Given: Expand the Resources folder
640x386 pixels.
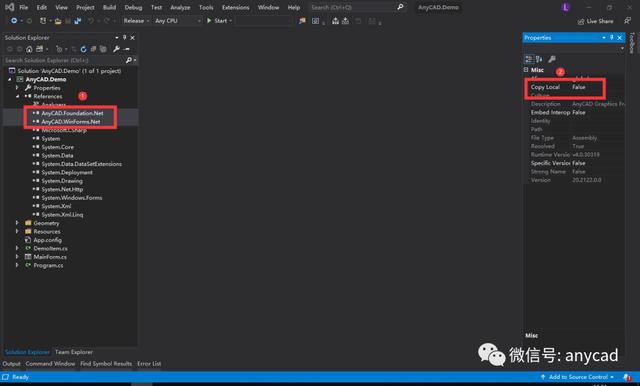Looking at the screenshot, I should click(x=17, y=231).
